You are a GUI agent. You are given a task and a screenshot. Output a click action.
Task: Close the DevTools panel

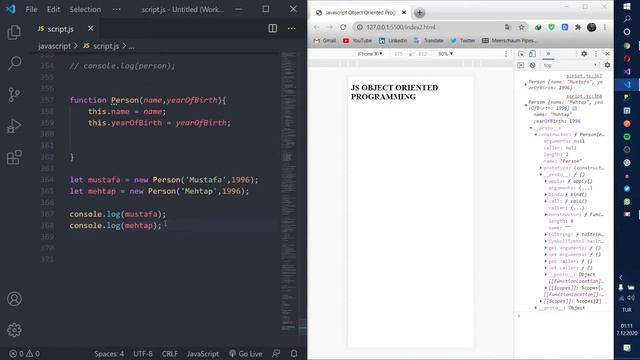pyautogui.click(x=607, y=54)
